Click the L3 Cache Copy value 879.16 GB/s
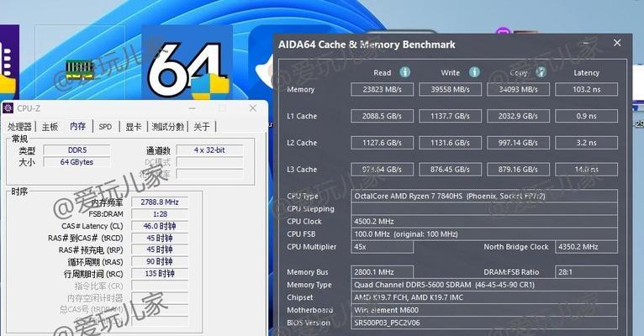Image resolution: width=644 pixels, height=336 pixels. [519, 170]
